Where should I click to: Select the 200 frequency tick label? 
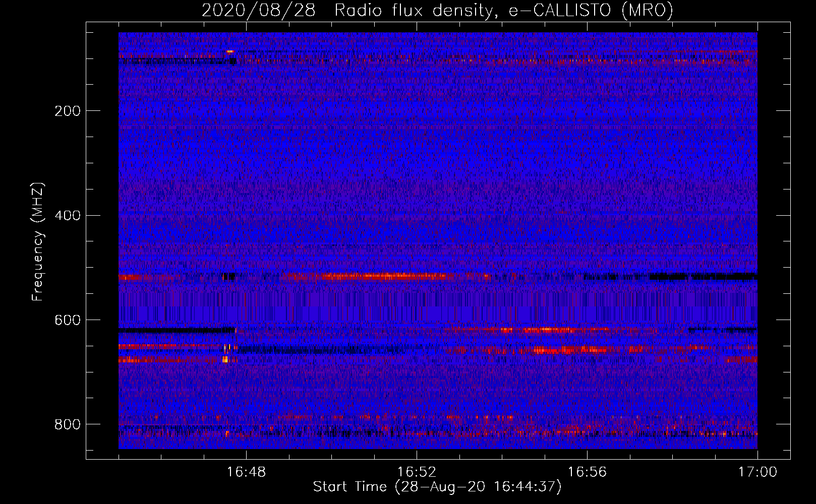(68, 111)
